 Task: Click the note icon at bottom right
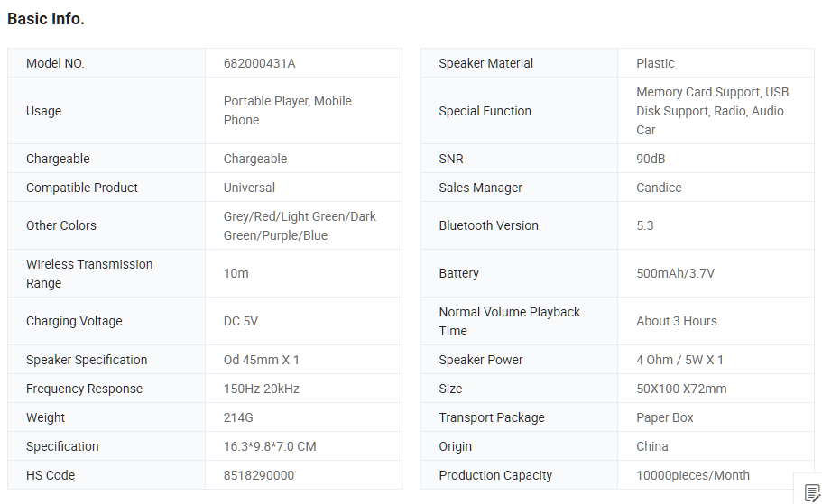[x=811, y=493]
